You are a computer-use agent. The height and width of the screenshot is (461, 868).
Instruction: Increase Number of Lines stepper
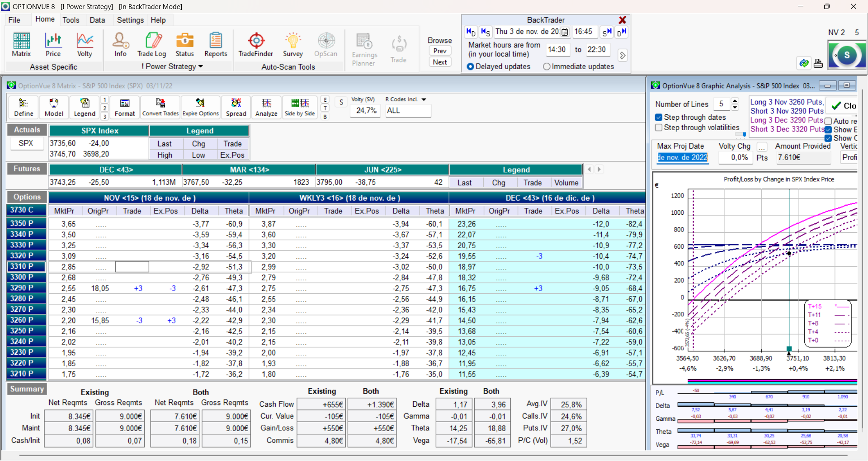click(735, 101)
